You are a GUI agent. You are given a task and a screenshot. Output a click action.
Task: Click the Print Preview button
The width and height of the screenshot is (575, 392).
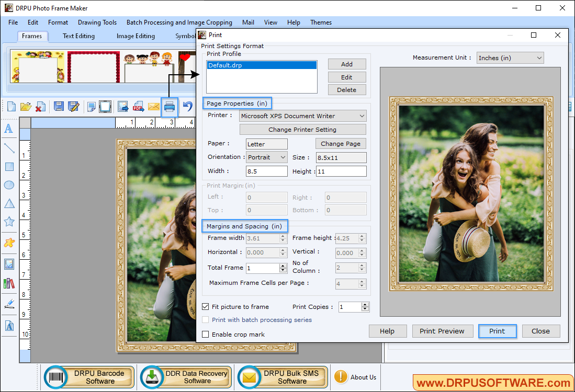pos(442,331)
